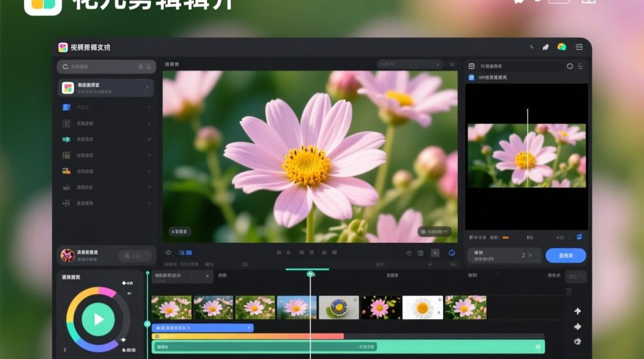Viewport: 644px width, 359px height.
Task: Open the sidebar item with the blue square icon
Action: (x=106, y=108)
